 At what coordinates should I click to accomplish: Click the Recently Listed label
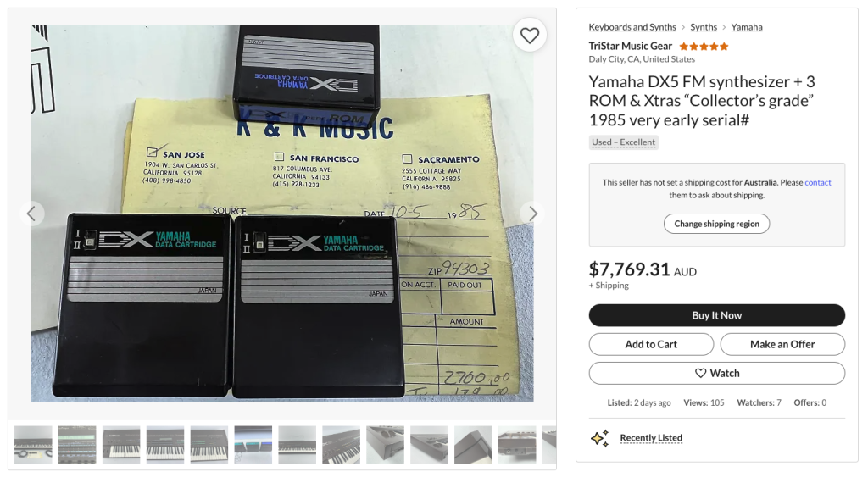[x=651, y=437]
